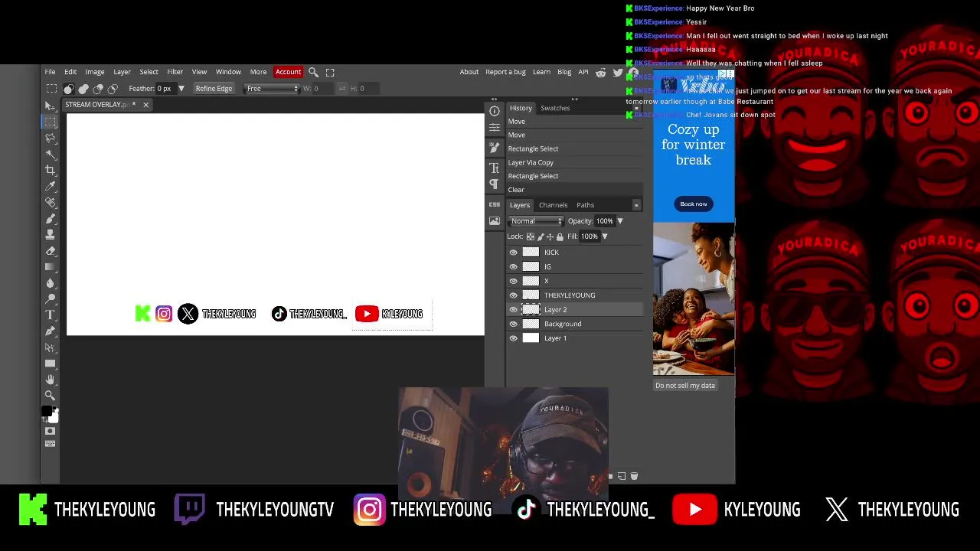Switch to the Channels tab
980x551 pixels.
(553, 205)
